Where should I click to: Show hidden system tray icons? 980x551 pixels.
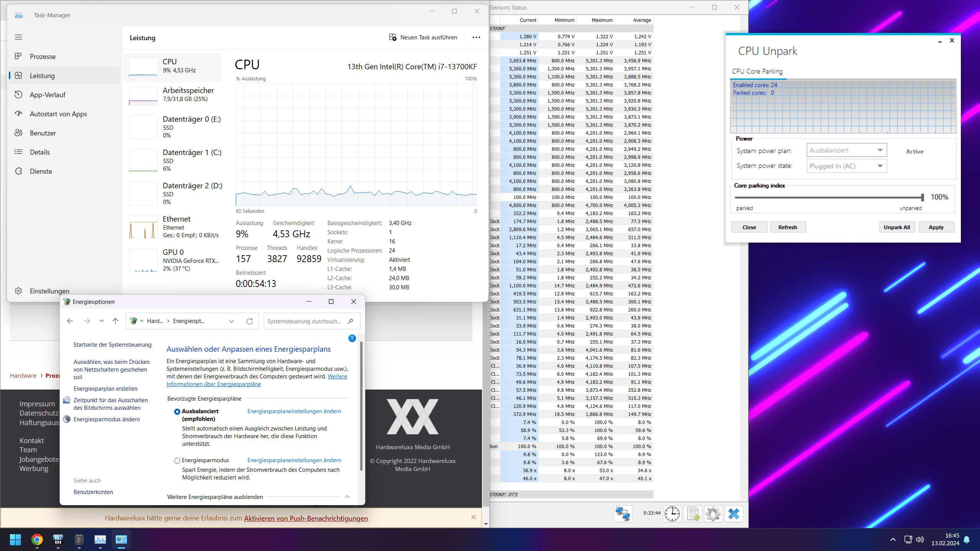coord(893,540)
